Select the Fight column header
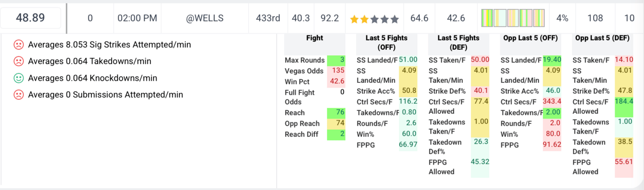The width and height of the screenshot is (644, 190). pyautogui.click(x=315, y=38)
